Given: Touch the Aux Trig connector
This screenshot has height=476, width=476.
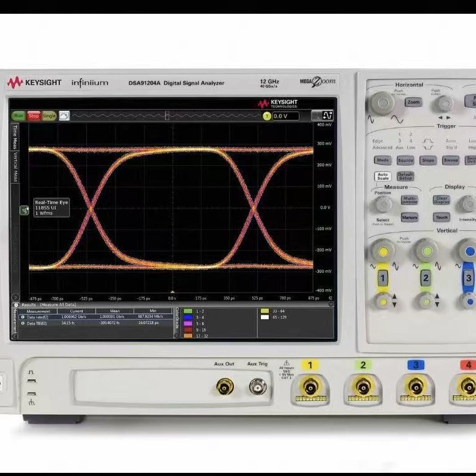Looking at the screenshot, I should [x=258, y=387].
